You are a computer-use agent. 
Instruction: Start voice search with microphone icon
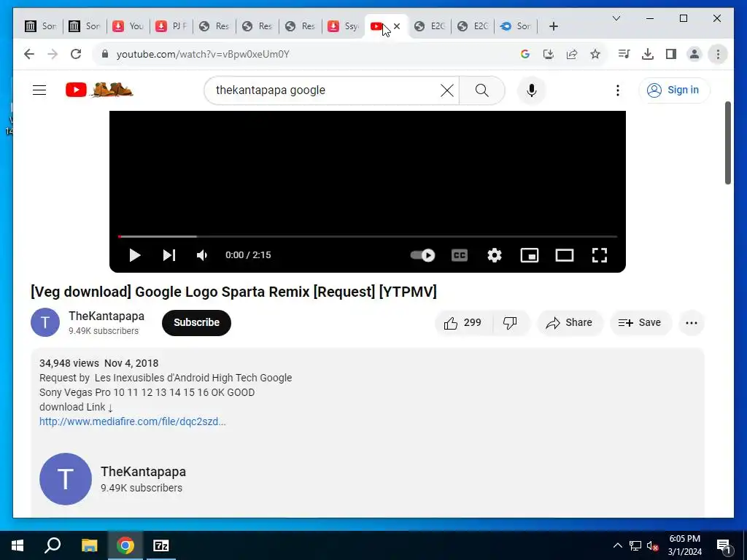point(532,90)
